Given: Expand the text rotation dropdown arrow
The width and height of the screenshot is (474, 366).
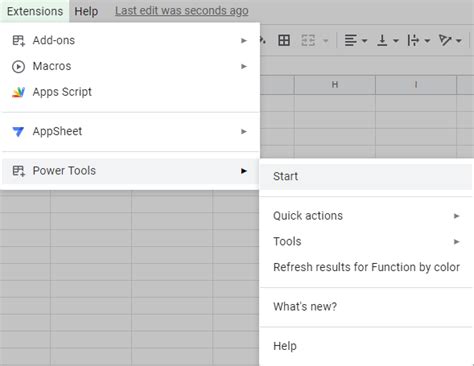Looking at the screenshot, I should 459,41.
